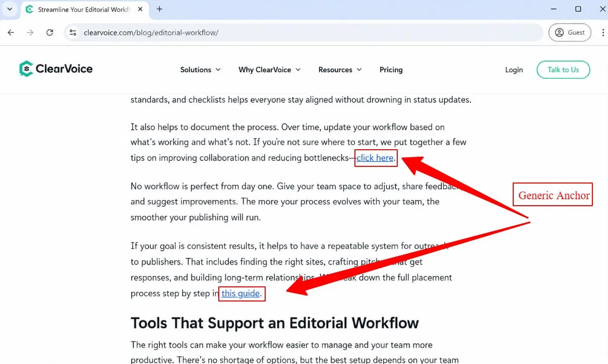Follow the "click here" link
This screenshot has width=608, height=364.
click(375, 158)
